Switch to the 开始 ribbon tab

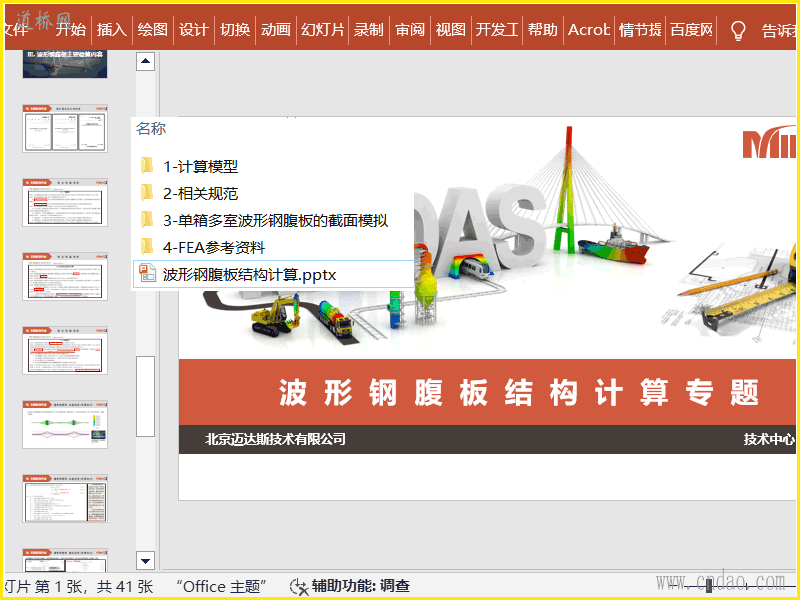click(x=70, y=30)
